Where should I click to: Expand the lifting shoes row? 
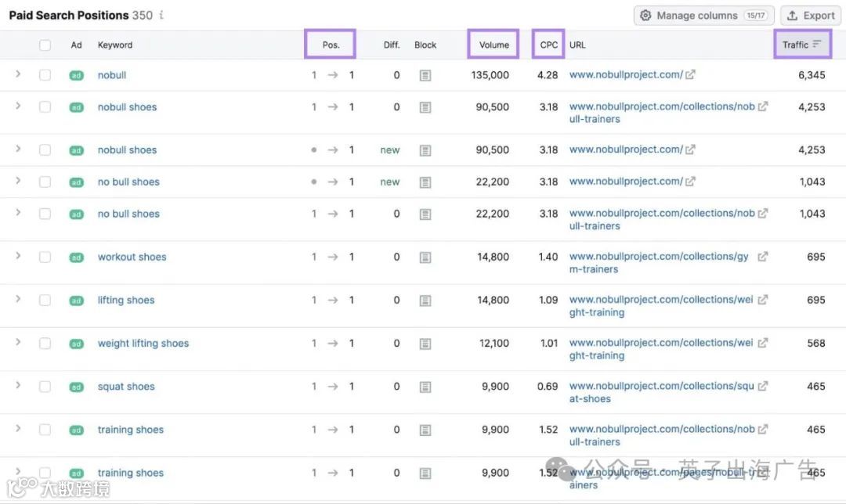tap(18, 299)
